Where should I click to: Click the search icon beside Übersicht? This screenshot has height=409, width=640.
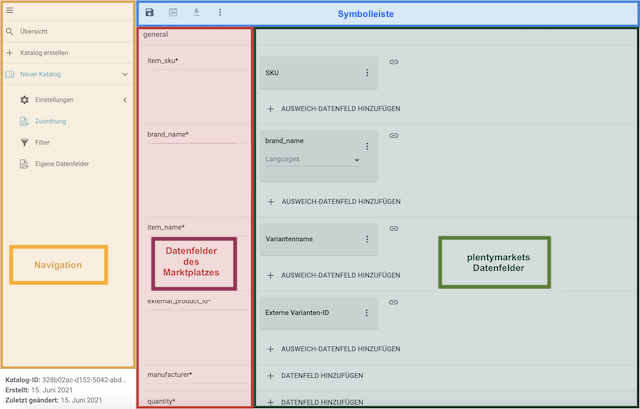(10, 31)
